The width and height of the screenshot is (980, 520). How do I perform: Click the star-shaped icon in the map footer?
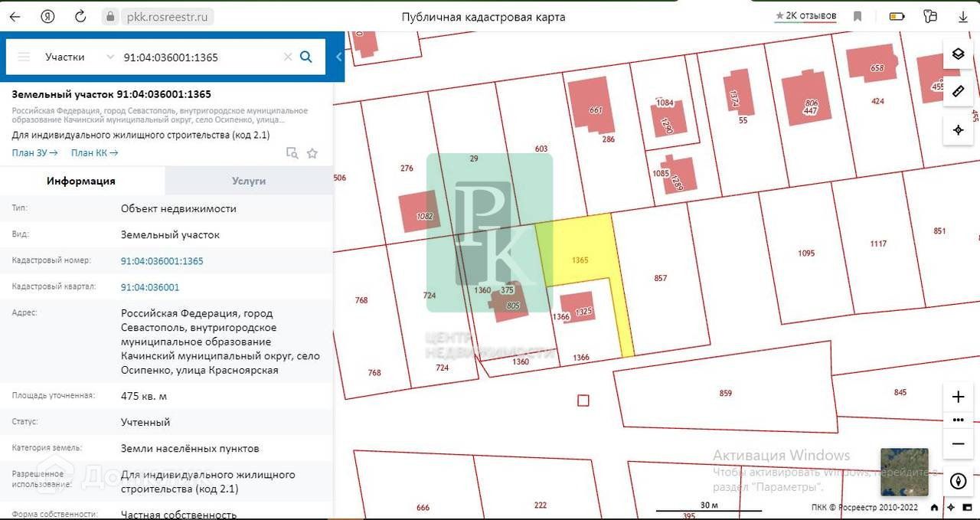coord(951,507)
